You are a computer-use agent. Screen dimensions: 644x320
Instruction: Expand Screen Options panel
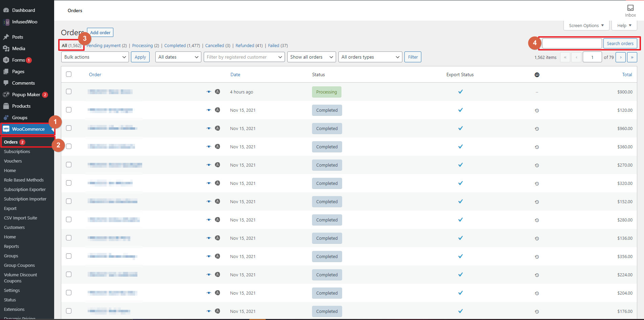pyautogui.click(x=586, y=25)
